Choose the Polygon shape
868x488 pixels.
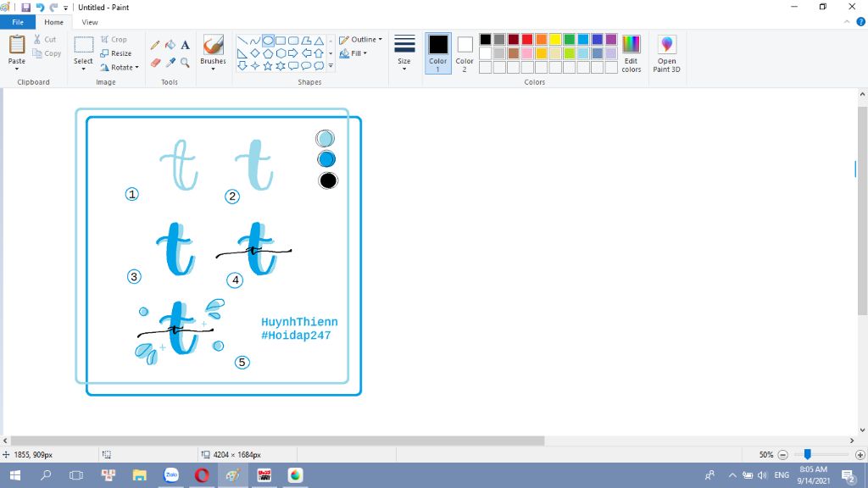306,41
